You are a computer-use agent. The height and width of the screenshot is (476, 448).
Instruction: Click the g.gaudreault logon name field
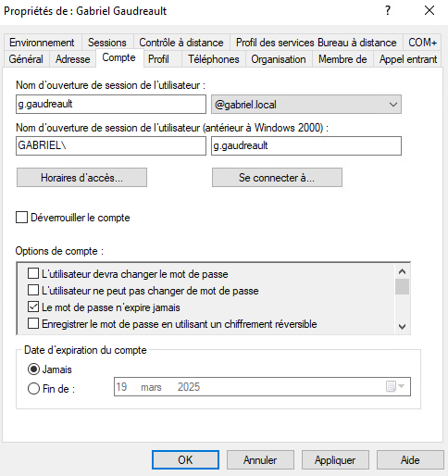click(111, 104)
